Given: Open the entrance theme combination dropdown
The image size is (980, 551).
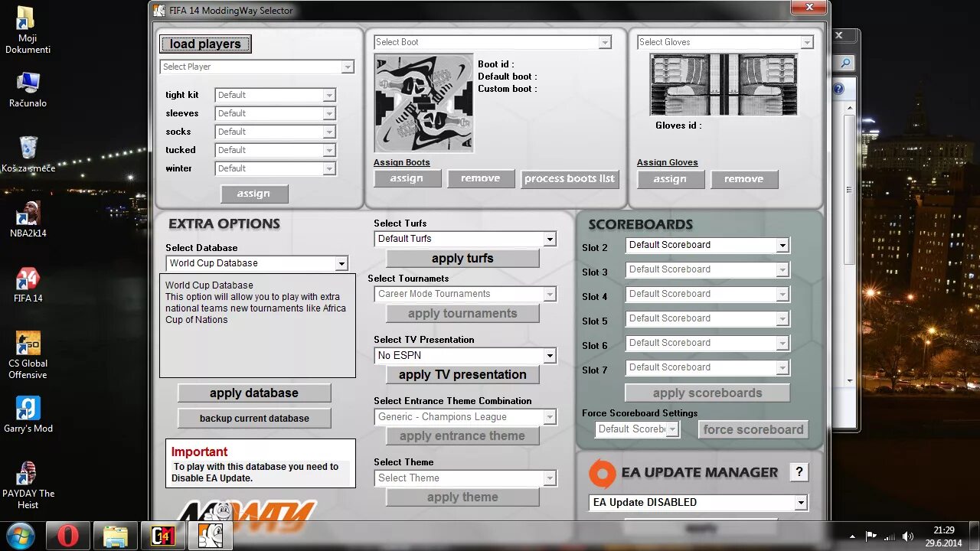Looking at the screenshot, I should click(465, 416).
